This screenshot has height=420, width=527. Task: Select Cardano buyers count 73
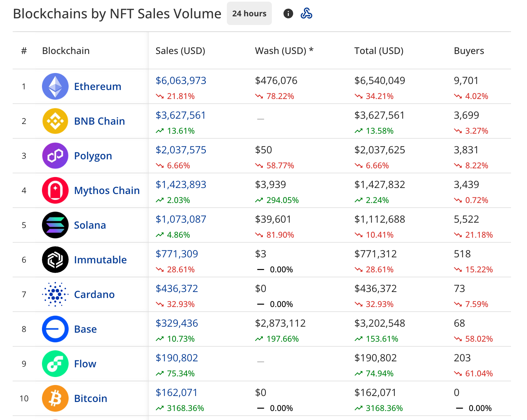[459, 288]
